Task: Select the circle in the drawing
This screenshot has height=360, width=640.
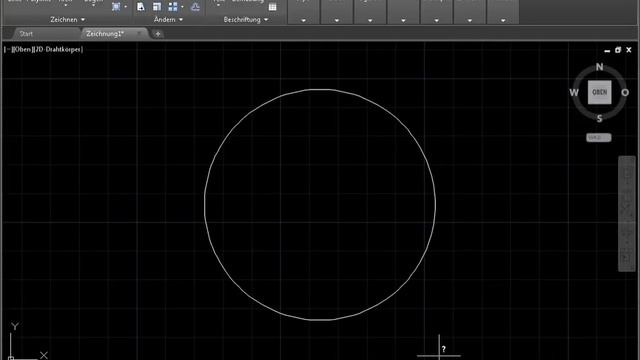Action: coord(204,204)
